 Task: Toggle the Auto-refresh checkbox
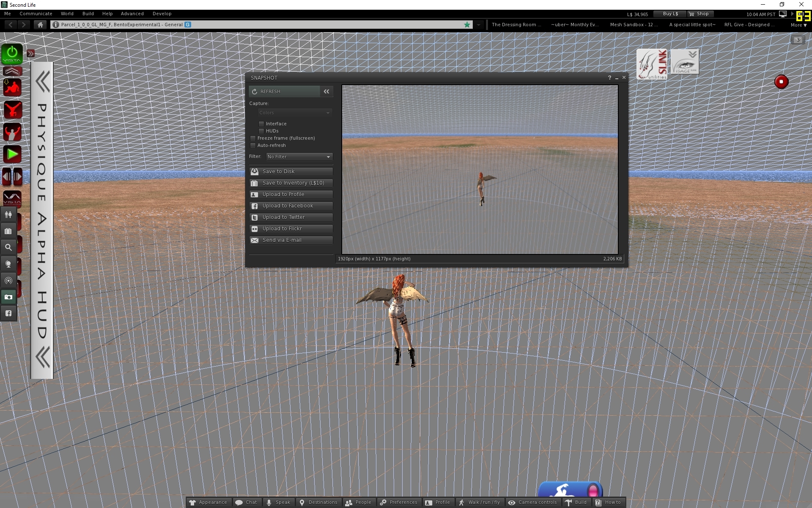[x=253, y=145]
